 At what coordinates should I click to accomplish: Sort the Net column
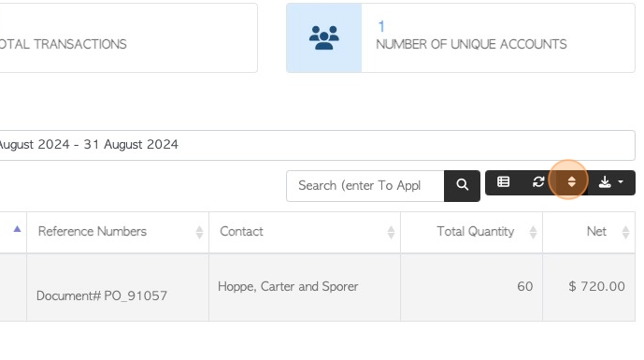(625, 232)
